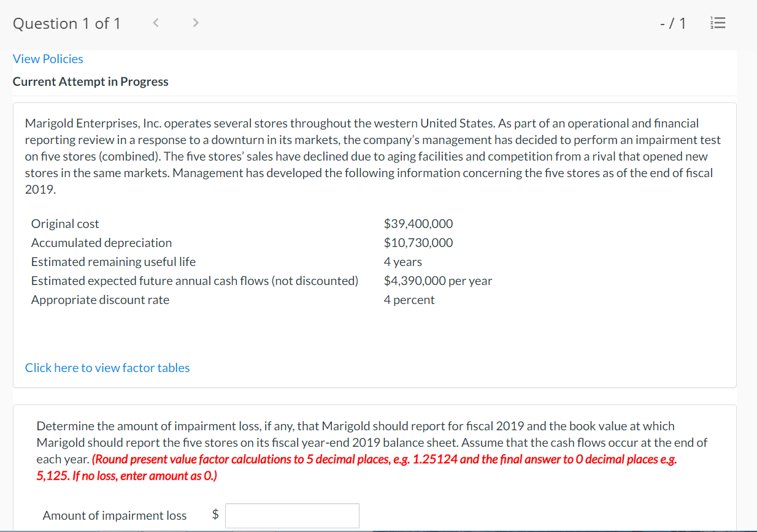The width and height of the screenshot is (757, 532).
Task: Select the $39,400,000 value
Action: click(418, 224)
